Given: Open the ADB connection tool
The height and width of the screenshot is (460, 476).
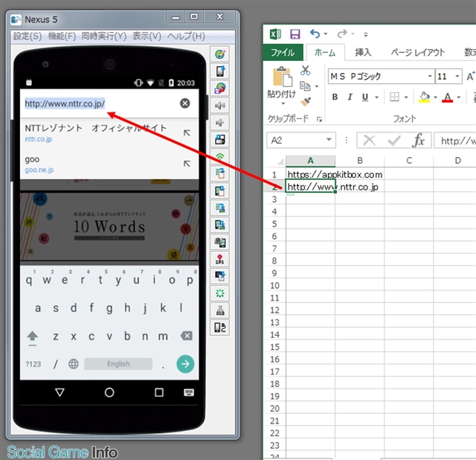Looking at the screenshot, I should [220, 310].
